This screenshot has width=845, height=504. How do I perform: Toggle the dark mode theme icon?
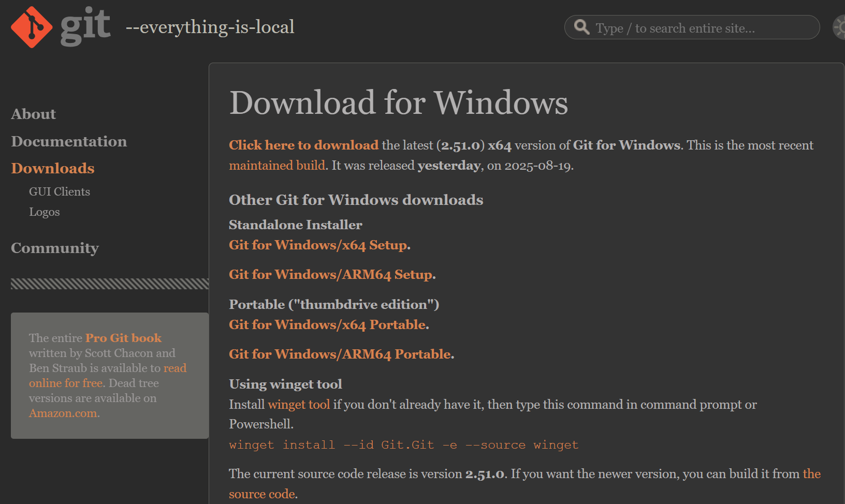coord(839,27)
